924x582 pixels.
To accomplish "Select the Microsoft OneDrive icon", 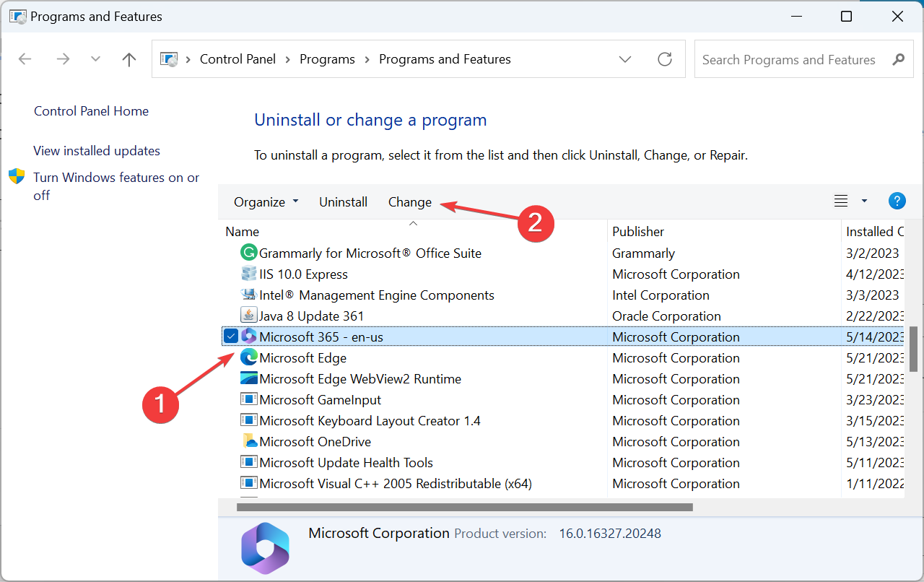I will pyautogui.click(x=249, y=441).
